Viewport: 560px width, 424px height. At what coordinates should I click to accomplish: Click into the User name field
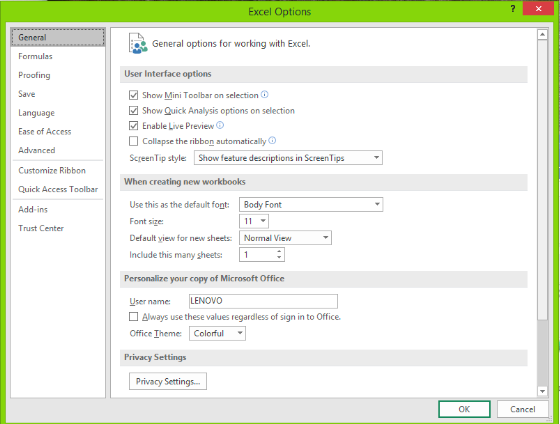click(263, 301)
